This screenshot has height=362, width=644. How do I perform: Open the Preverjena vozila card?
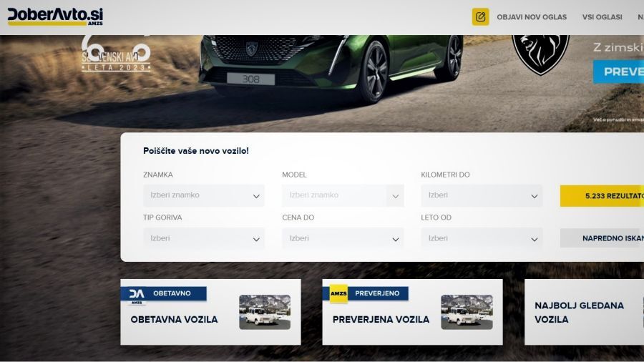click(412, 312)
